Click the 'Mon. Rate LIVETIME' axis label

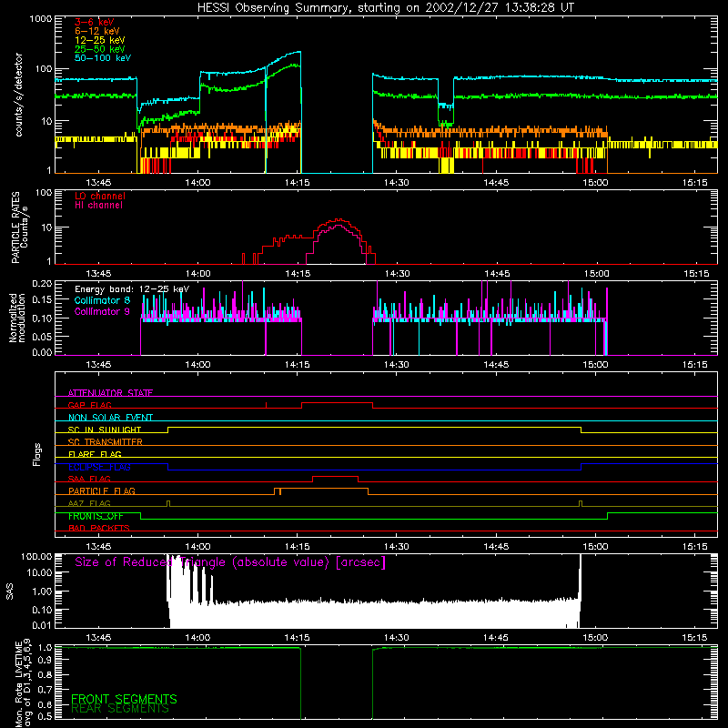click(23, 682)
